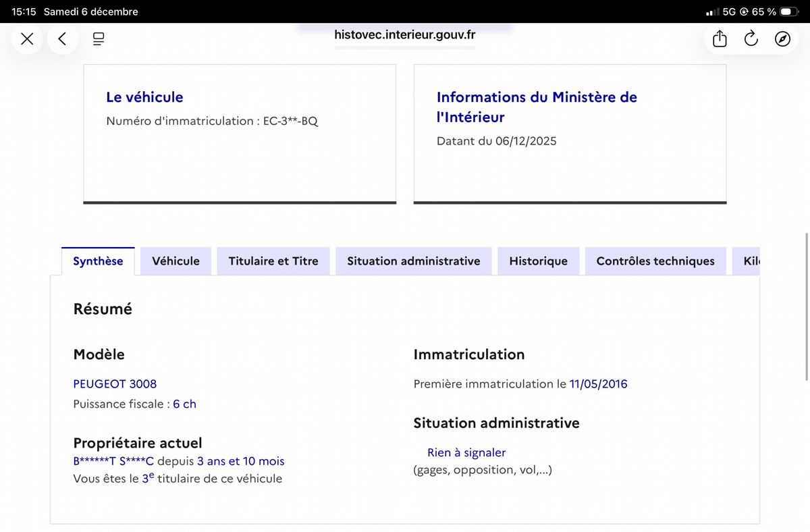Click the Le véhicule card heading
This screenshot has height=532, width=810.
click(x=144, y=97)
